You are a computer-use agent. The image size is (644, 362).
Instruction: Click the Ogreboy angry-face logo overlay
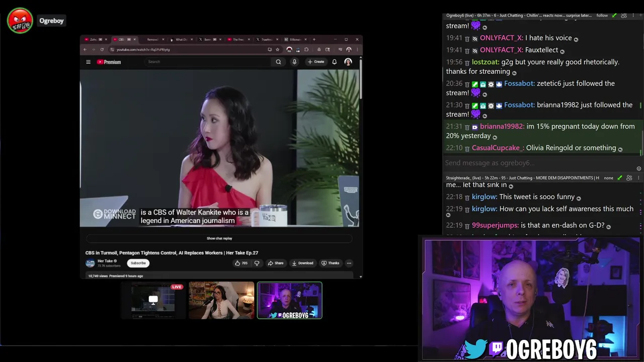(x=20, y=21)
